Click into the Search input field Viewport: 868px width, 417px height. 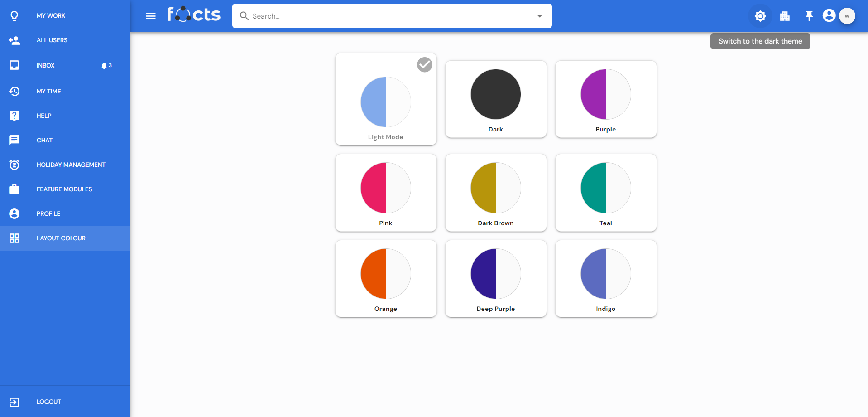tap(389, 16)
